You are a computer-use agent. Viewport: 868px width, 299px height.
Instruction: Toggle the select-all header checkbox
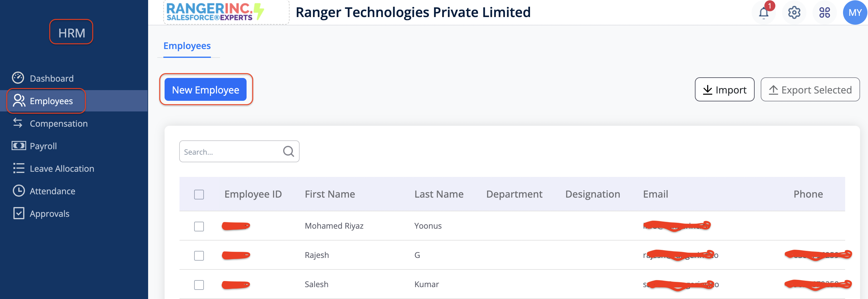(x=199, y=194)
